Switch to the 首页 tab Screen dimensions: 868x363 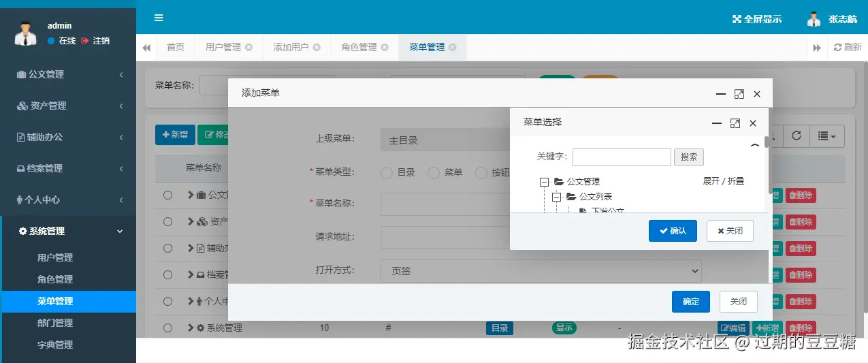[x=176, y=47]
